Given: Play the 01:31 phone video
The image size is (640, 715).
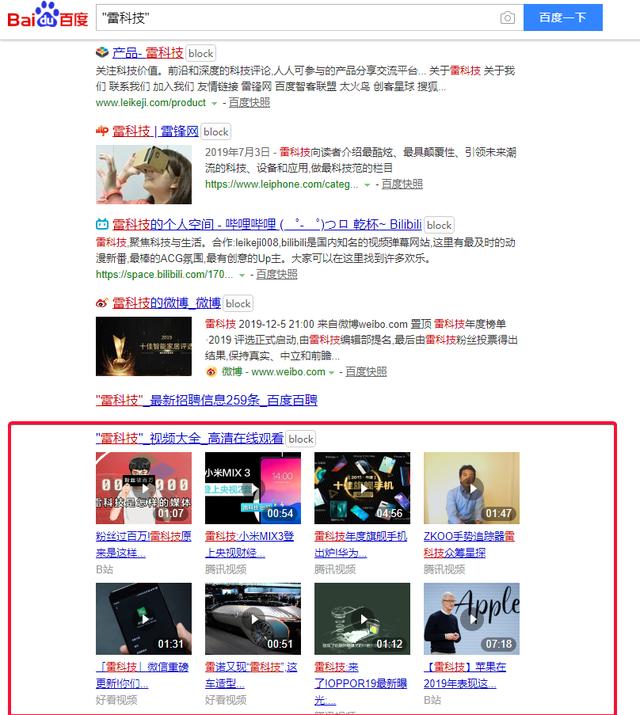Looking at the screenshot, I should click(x=144, y=619).
